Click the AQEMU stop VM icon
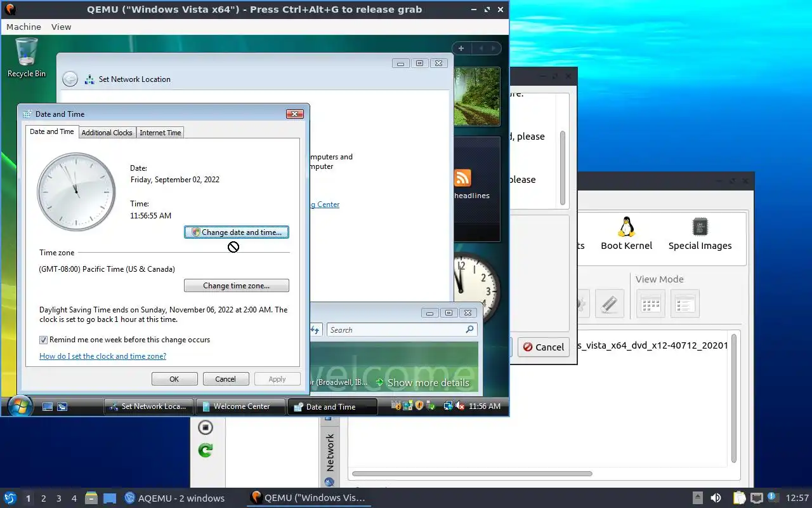Screen dimensions: 812x508 [206, 427]
